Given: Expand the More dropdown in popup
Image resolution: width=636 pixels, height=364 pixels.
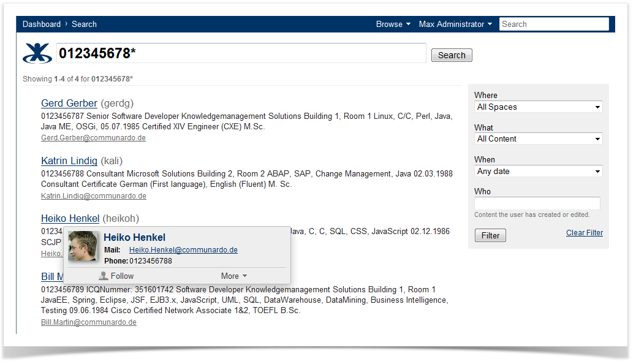Looking at the screenshot, I should [x=234, y=276].
